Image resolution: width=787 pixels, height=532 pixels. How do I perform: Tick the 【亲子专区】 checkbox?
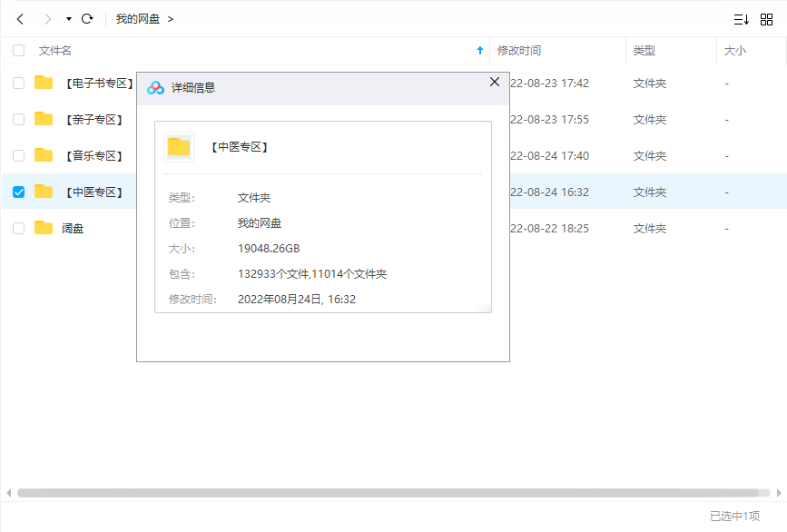[x=19, y=120]
